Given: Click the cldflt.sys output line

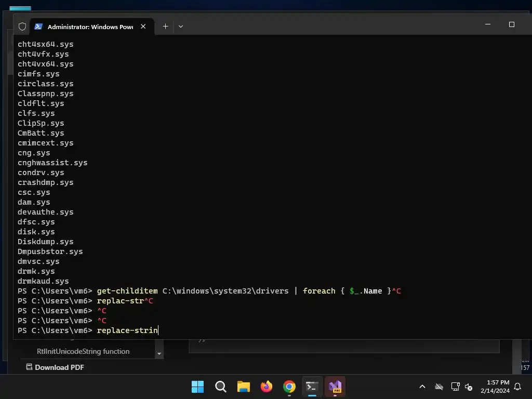Looking at the screenshot, I should (x=41, y=103).
